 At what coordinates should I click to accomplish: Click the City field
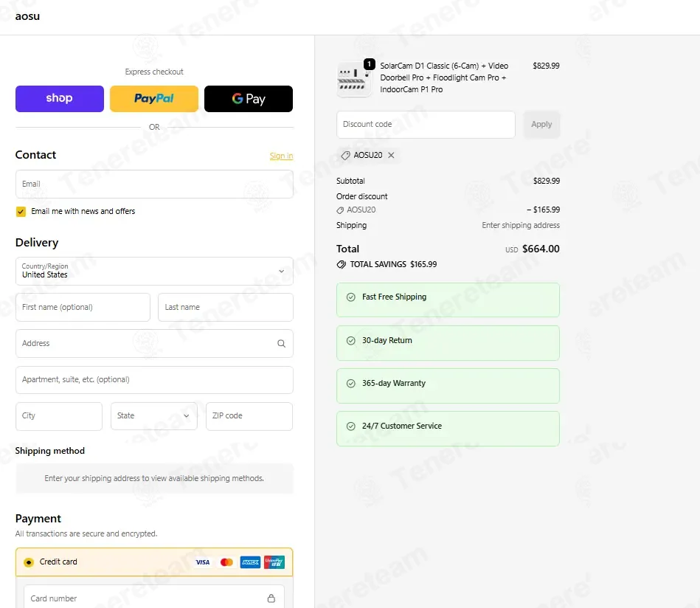59,416
